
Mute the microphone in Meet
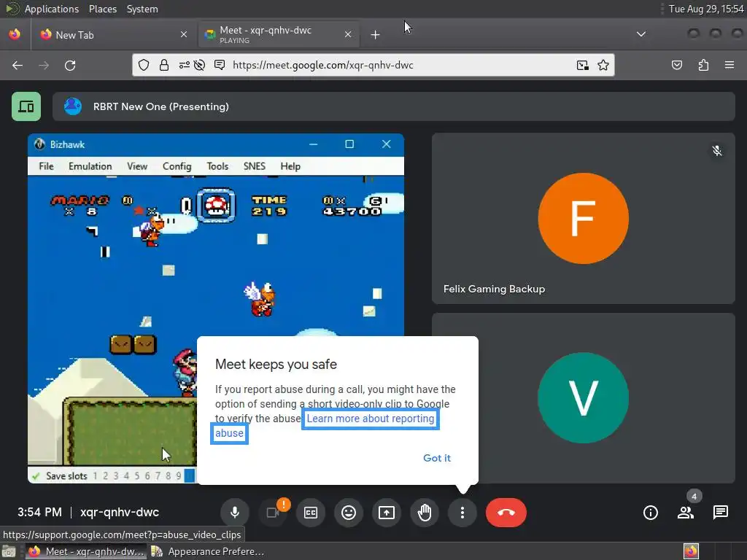[x=235, y=513]
